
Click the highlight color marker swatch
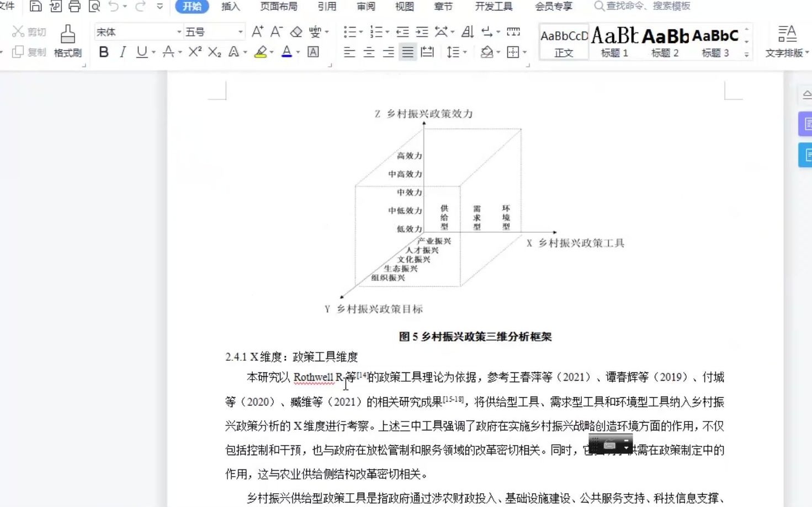261,52
